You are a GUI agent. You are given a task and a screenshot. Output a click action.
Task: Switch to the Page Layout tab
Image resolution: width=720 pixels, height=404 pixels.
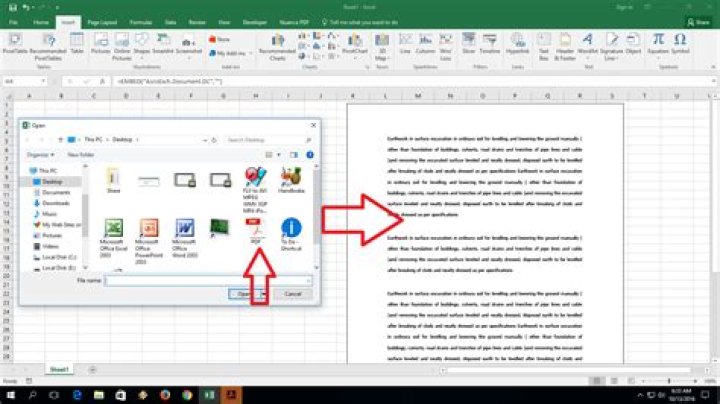tap(102, 22)
